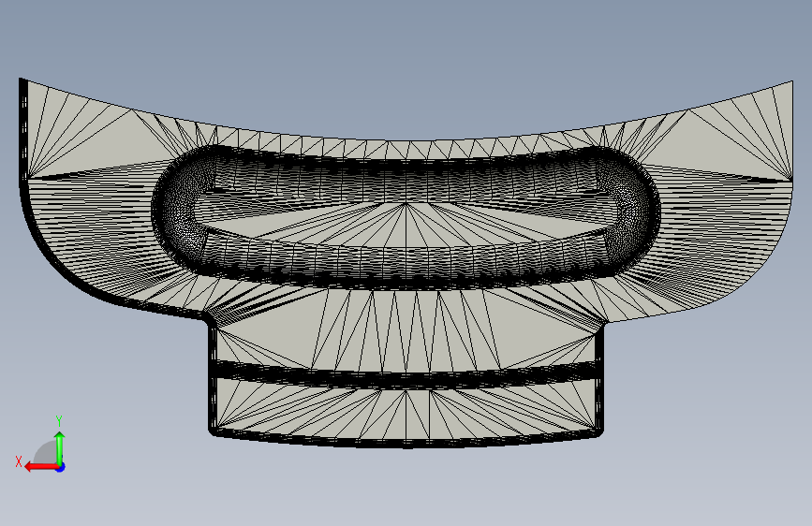Select the meshed 3D model in the viewport

(406, 262)
